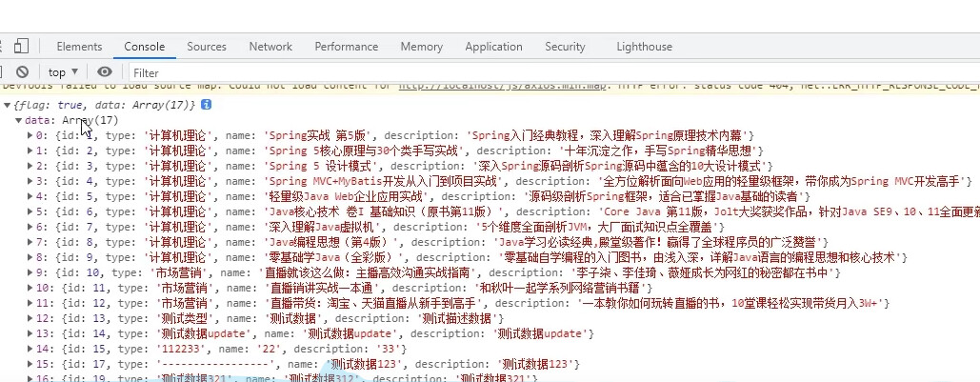This screenshot has width=980, height=382.
Task: Expand array item 0 with id 1
Action: [x=30, y=135]
